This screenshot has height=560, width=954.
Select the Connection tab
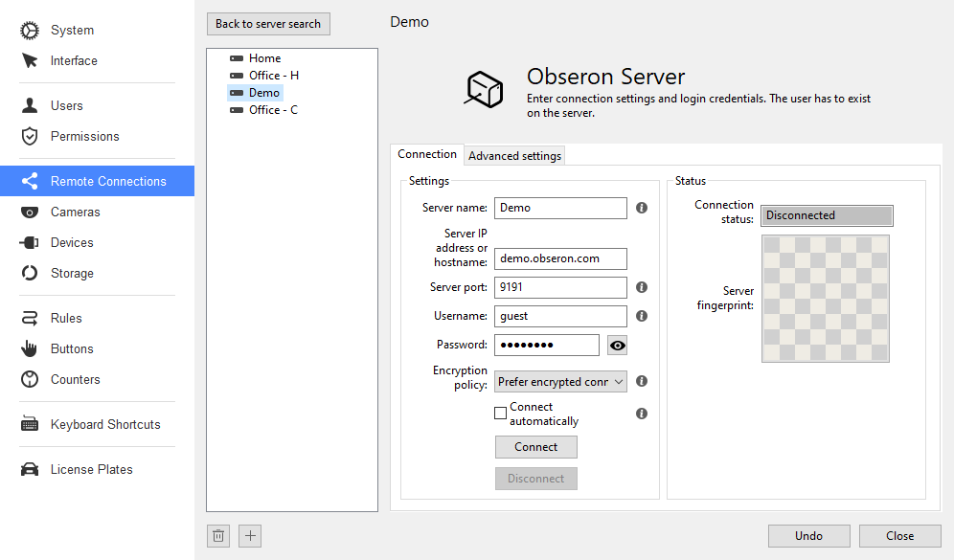(427, 154)
